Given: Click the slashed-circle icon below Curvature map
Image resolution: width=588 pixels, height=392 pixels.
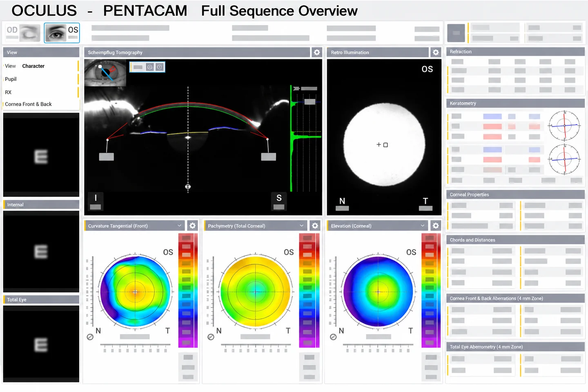Looking at the screenshot, I should point(90,337).
